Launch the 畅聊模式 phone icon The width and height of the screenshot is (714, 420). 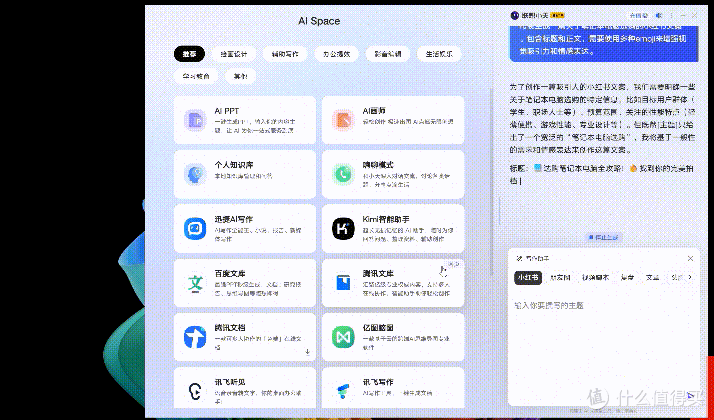[x=343, y=174]
